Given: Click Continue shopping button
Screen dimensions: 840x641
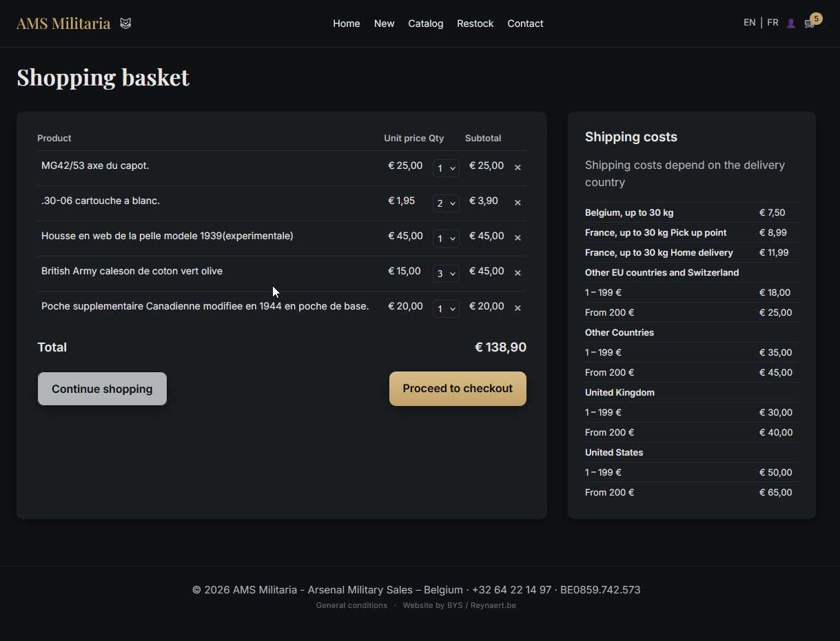Looking at the screenshot, I should click(102, 389).
